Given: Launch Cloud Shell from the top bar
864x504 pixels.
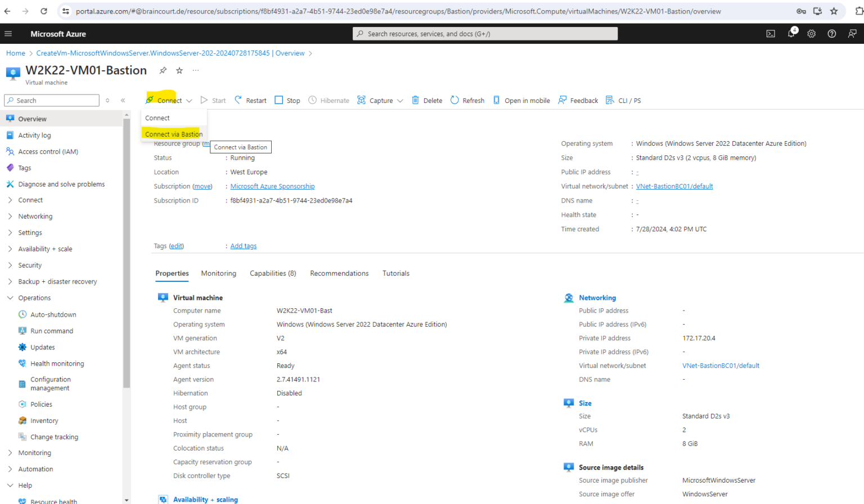Looking at the screenshot, I should (x=770, y=33).
